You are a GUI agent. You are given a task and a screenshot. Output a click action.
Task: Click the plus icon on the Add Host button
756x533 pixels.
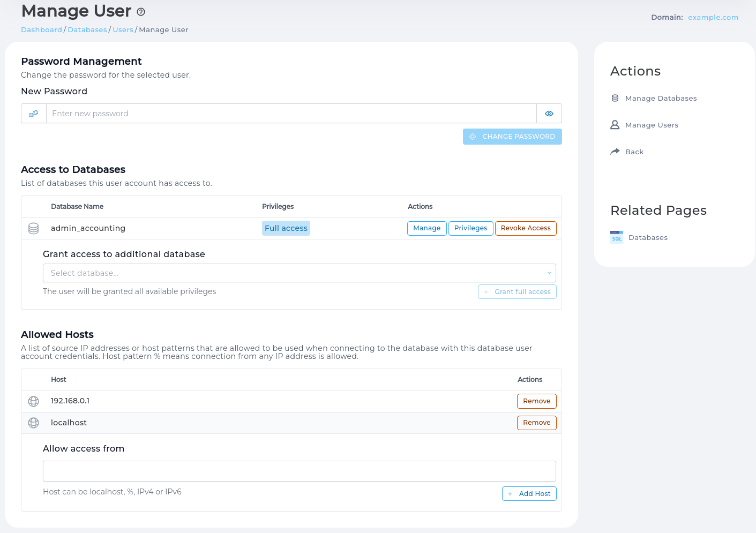(x=510, y=493)
